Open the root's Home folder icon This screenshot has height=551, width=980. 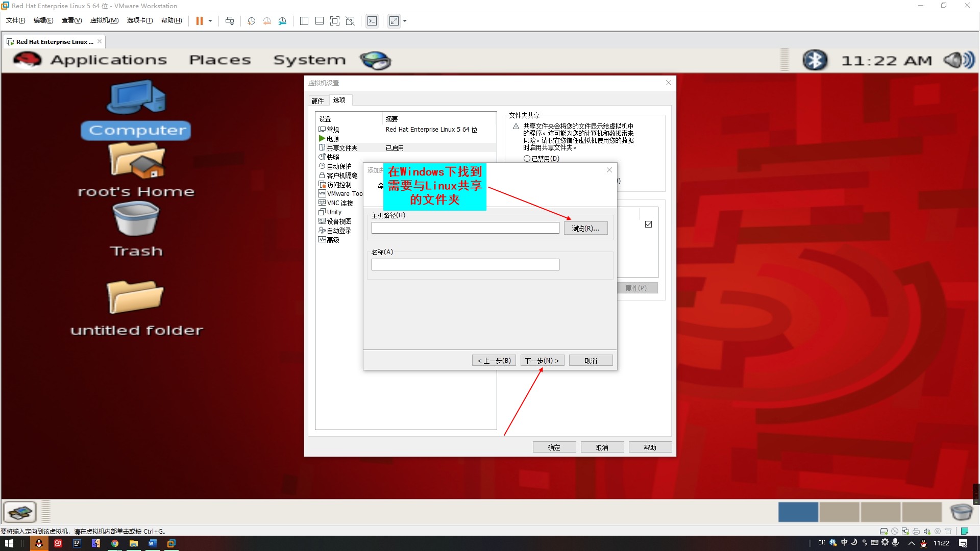click(x=136, y=170)
